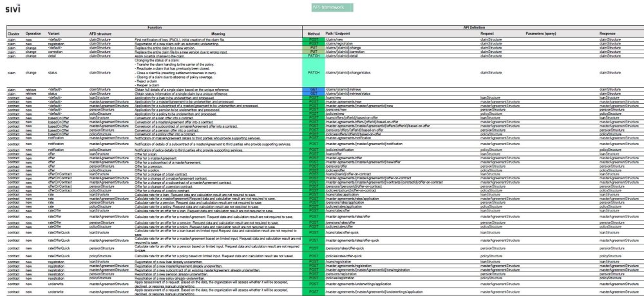Select "Registration of a new loan already underwritten" cell

[x=218, y=262]
